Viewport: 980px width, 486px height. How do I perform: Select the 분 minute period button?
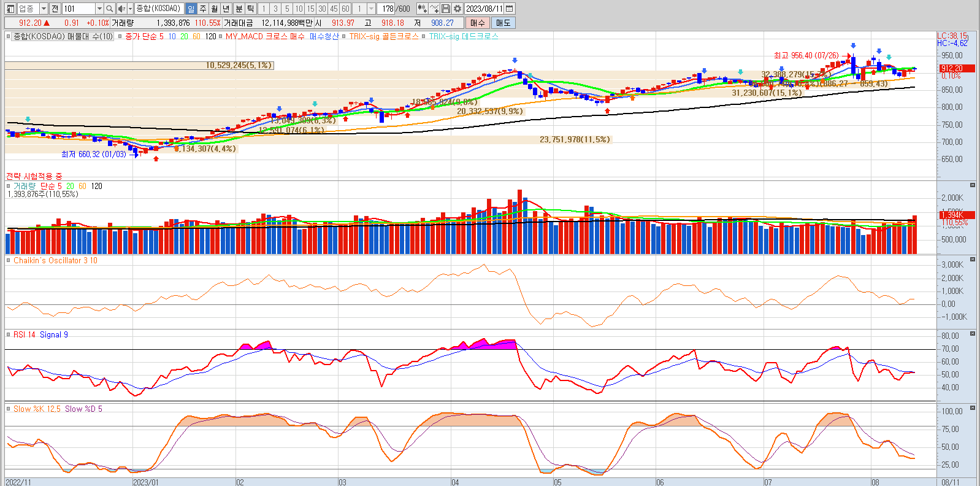coord(239,9)
